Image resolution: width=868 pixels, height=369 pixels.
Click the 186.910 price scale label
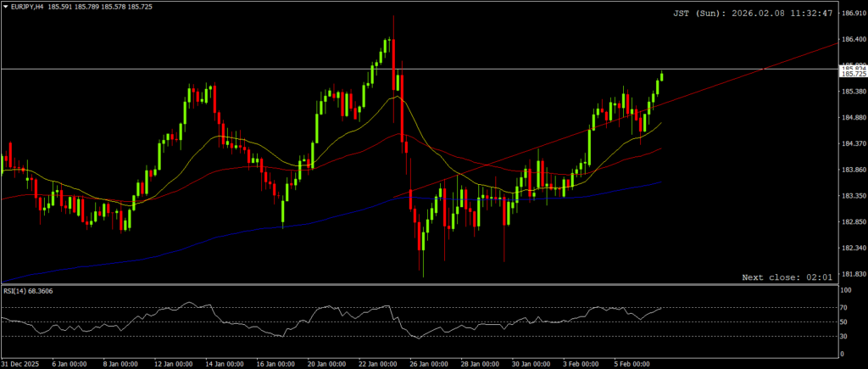point(852,13)
